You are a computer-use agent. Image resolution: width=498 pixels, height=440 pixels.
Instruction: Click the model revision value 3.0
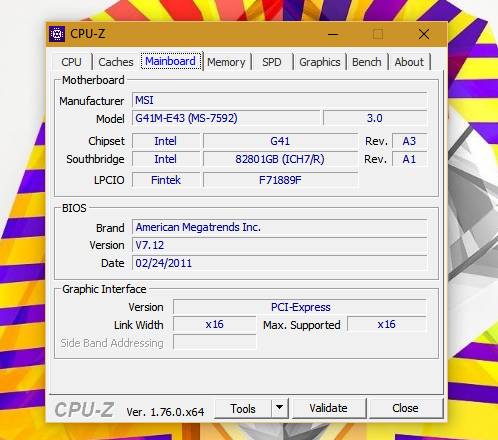pos(375,118)
